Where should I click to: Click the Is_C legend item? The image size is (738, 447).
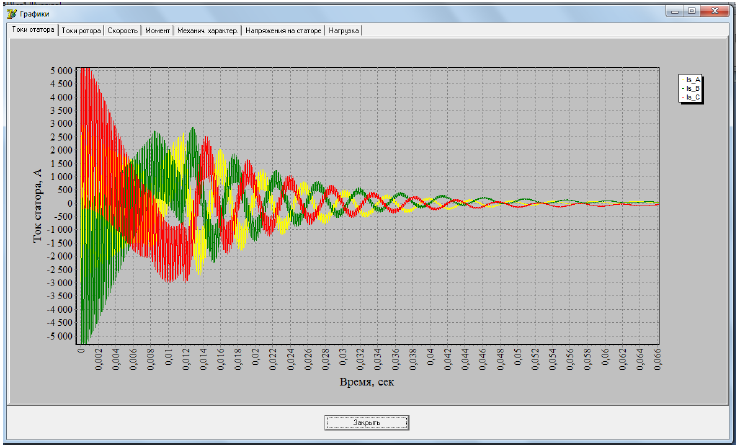693,97
